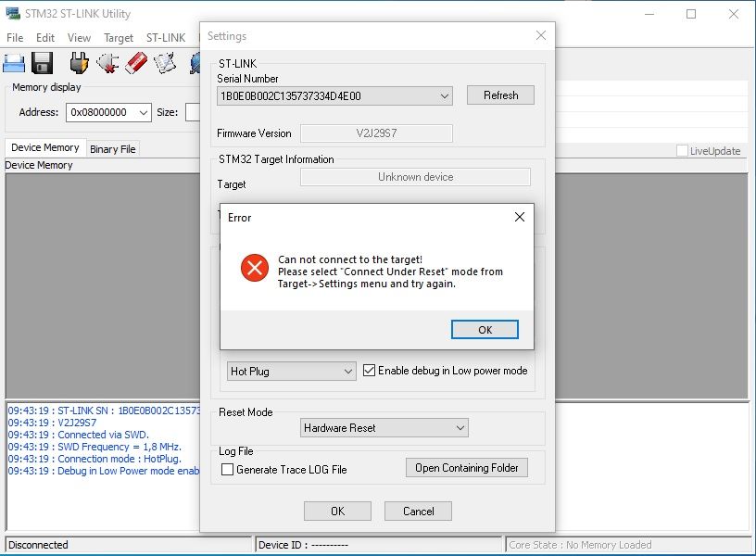This screenshot has width=756, height=556.
Task: Open the File menu
Action: click(15, 38)
